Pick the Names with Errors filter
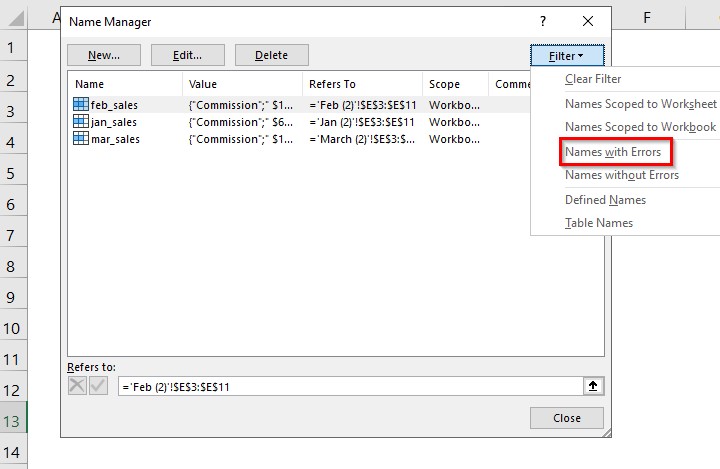 (x=613, y=152)
